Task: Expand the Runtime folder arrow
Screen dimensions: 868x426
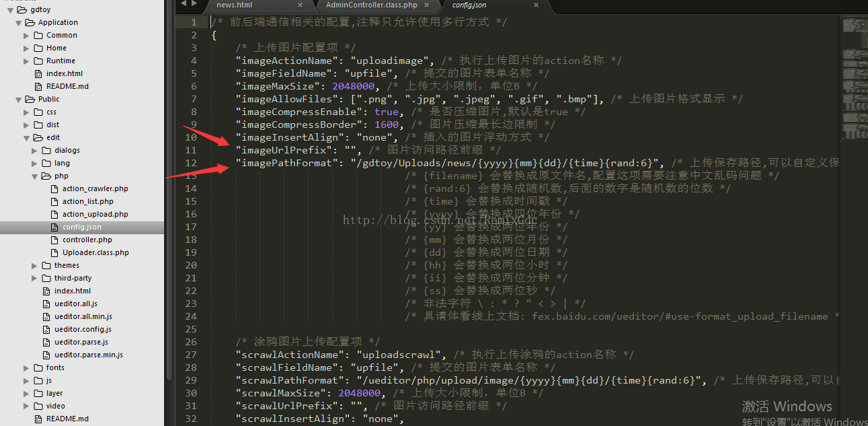Action: tap(26, 61)
